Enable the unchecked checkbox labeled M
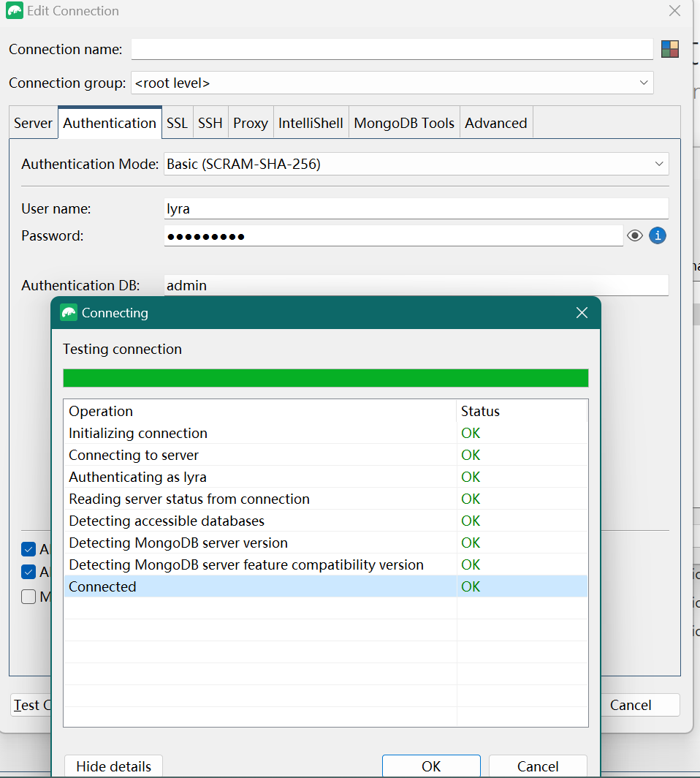The image size is (700, 778). coord(28,597)
